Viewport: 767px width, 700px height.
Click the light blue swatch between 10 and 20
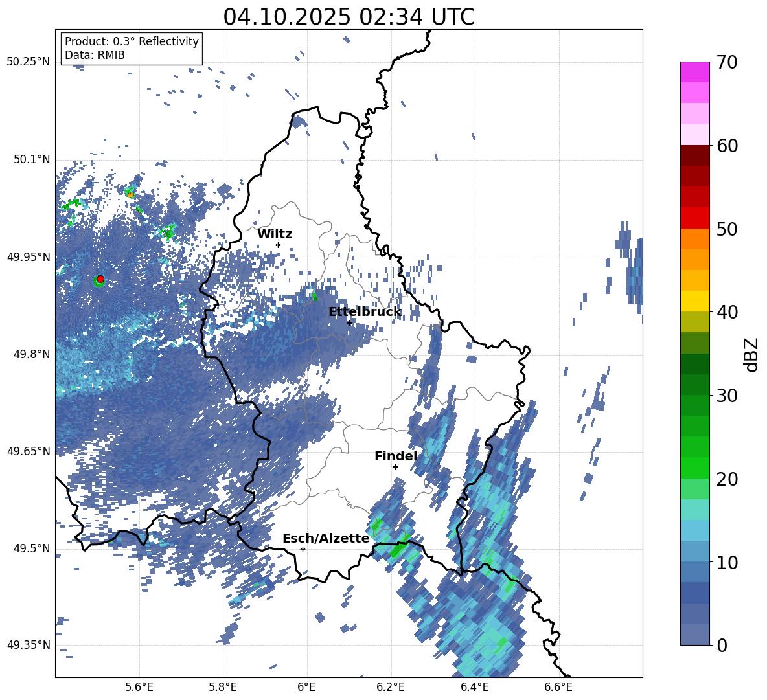pos(694,530)
